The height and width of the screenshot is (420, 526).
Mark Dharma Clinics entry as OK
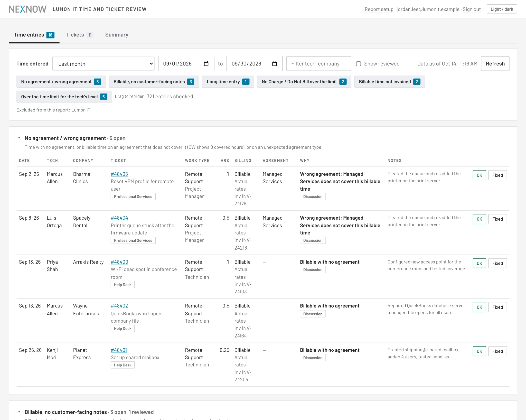479,175
